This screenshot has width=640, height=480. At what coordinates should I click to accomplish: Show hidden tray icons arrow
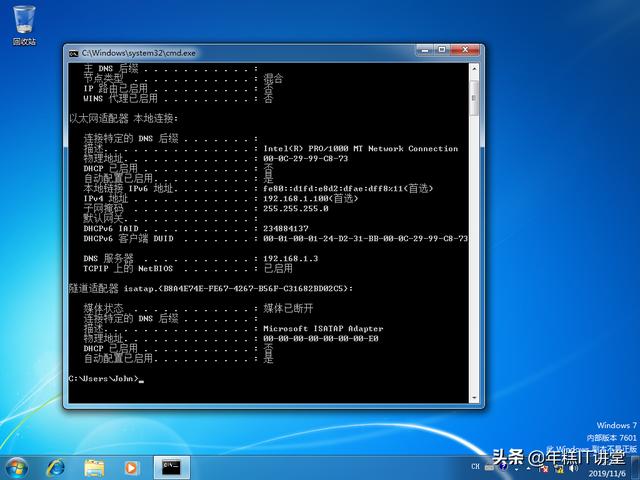tap(531, 470)
